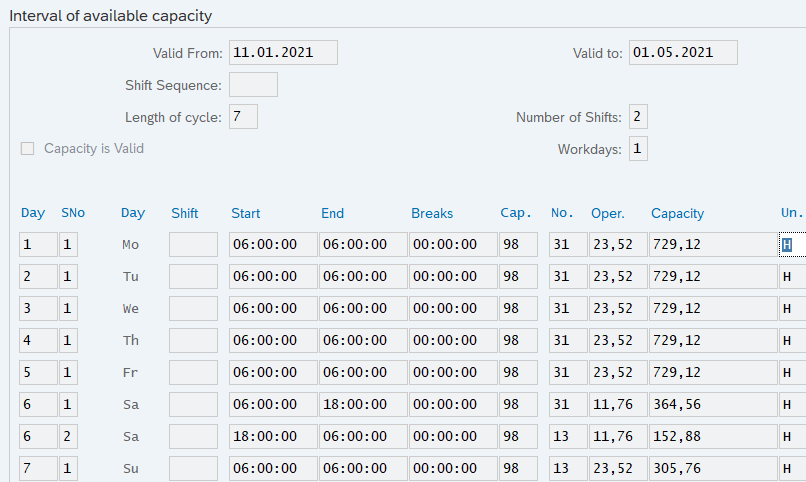
Task: Click the highlighted Monday unit field
Action: (x=792, y=245)
